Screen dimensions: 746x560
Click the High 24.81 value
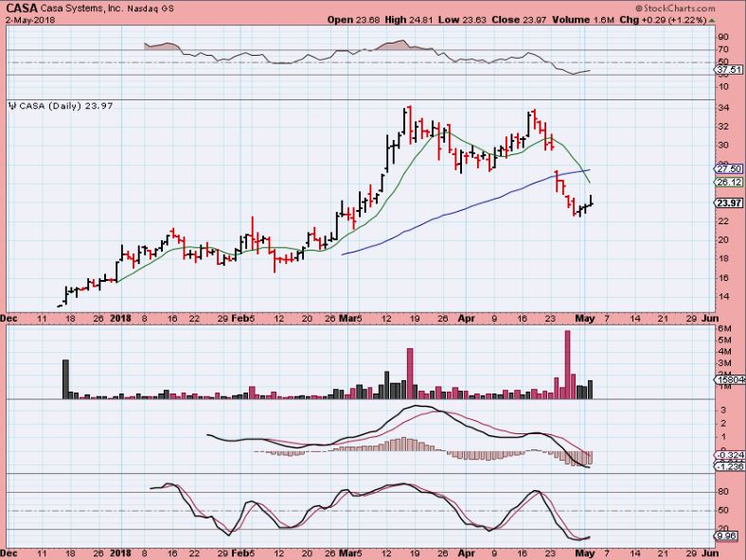point(409,20)
